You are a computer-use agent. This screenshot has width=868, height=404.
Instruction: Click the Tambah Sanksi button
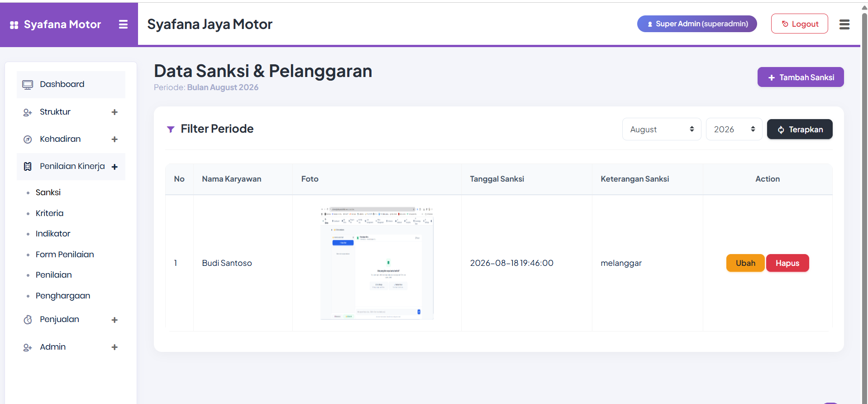tap(801, 77)
